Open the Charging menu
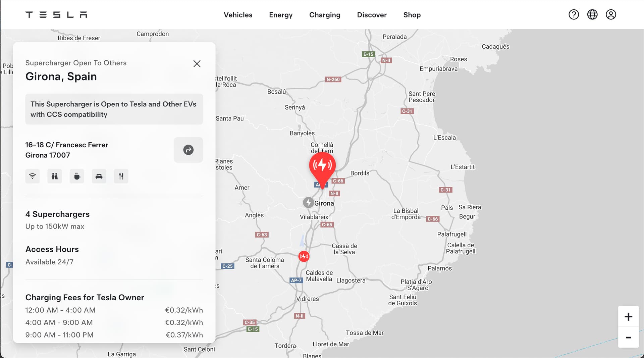 [x=324, y=15]
